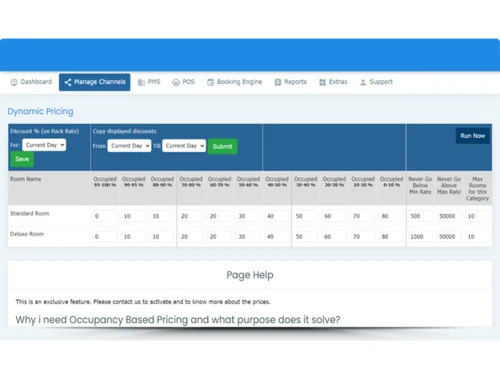Screen dimensions: 500x375
Task: Click the Run Now button
Action: [x=473, y=136]
